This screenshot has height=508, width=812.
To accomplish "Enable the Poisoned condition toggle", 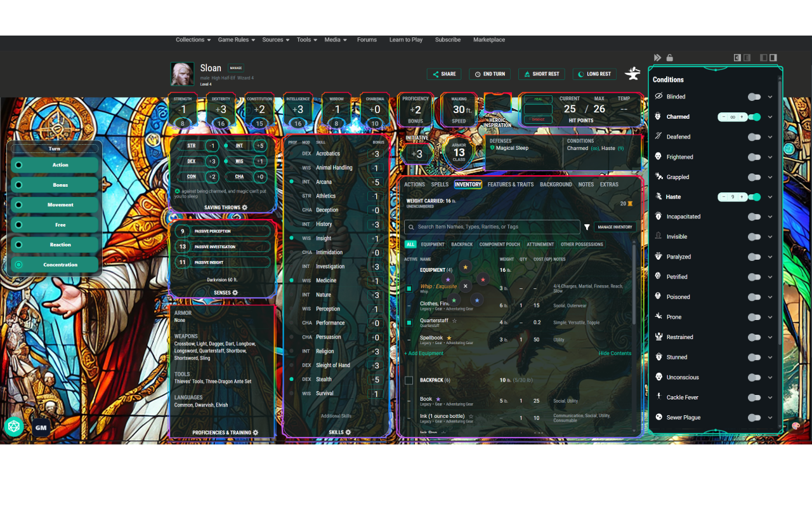I will click(754, 297).
